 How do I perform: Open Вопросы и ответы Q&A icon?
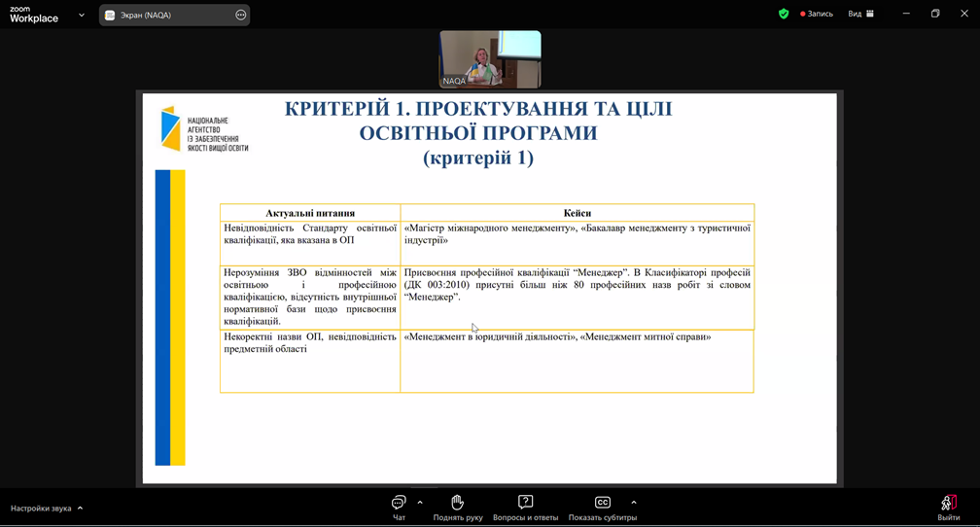526,502
